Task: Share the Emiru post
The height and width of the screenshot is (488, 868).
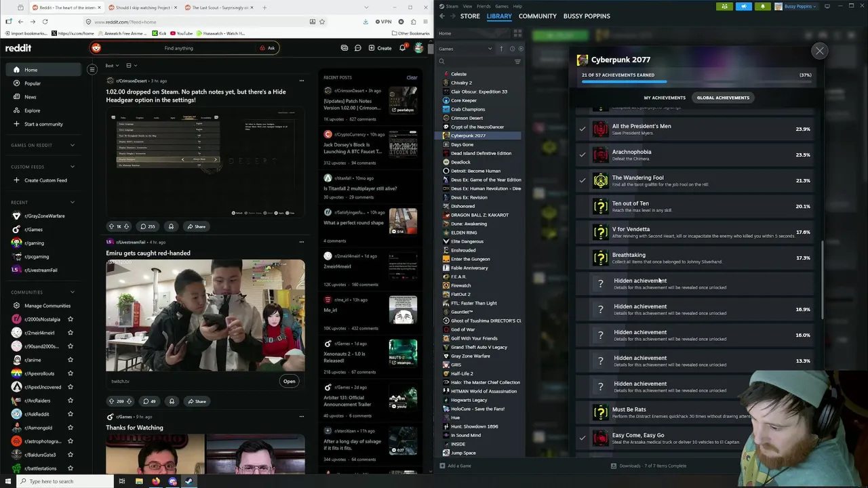Action: [196, 401]
